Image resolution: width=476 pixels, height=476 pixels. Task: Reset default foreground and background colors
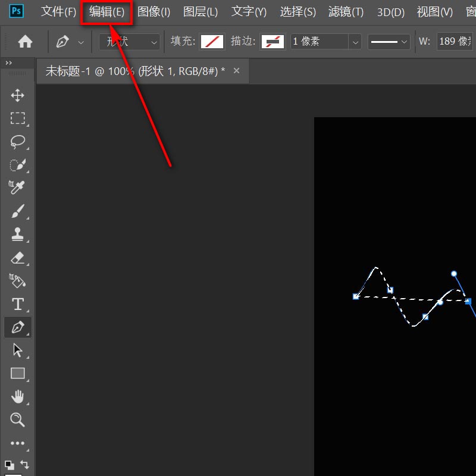[10, 465]
